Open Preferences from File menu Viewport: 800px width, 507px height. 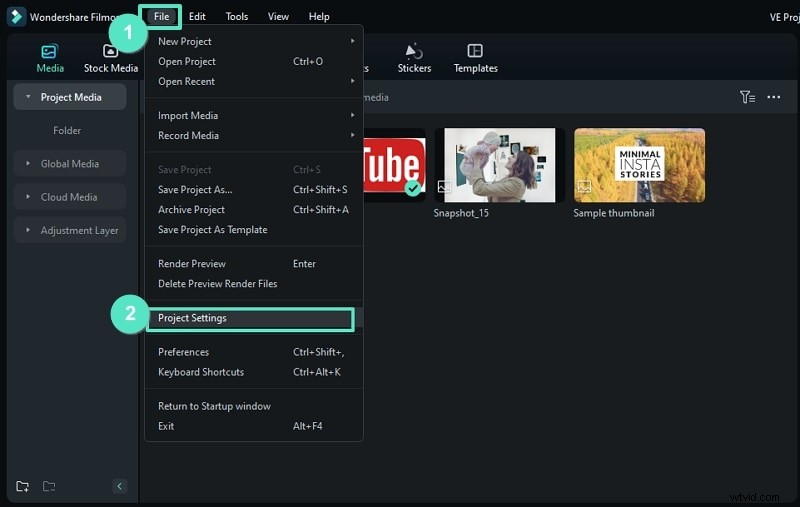tap(254, 352)
